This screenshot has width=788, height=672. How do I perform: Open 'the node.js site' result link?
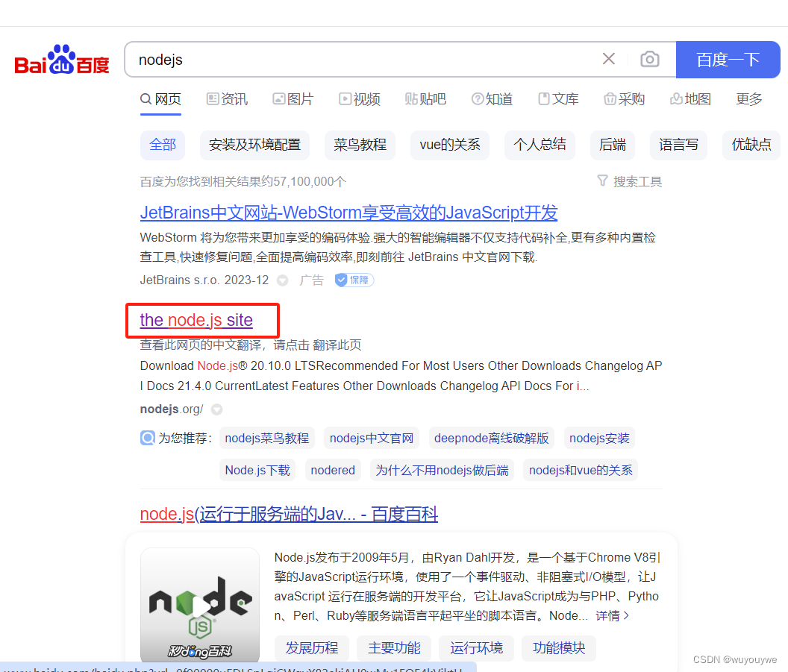[196, 320]
